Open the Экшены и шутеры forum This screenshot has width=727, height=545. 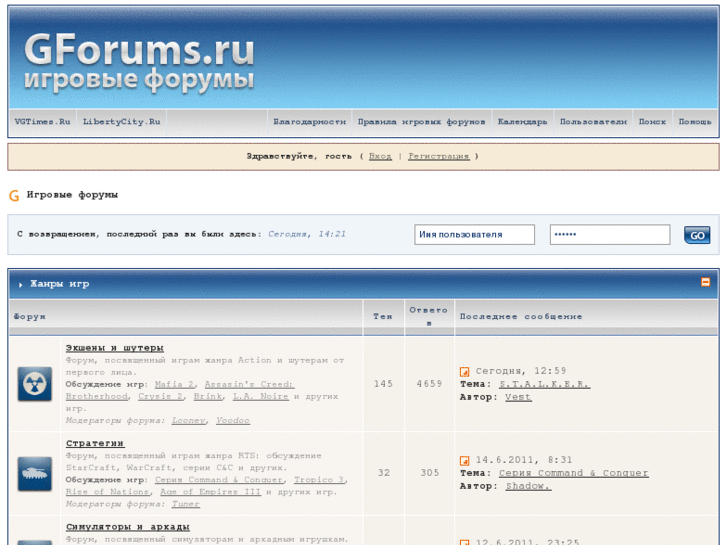tap(115, 348)
